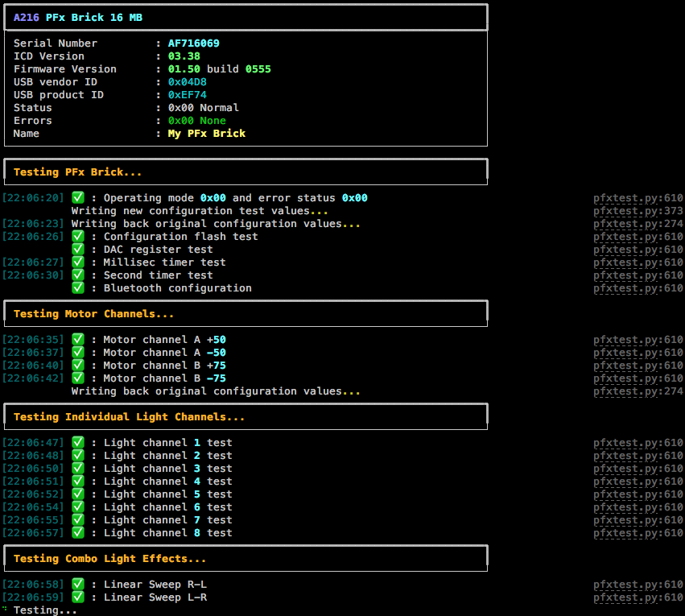The width and height of the screenshot is (685, 616).
Task: Click checkmark for Light channel 8 test
Action: click(78, 532)
